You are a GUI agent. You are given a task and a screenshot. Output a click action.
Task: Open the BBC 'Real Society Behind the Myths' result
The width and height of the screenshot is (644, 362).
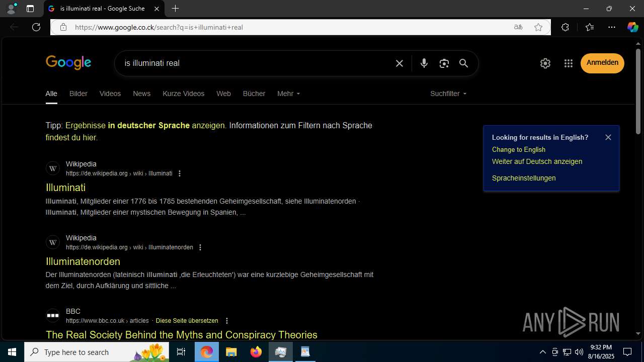pos(182,335)
